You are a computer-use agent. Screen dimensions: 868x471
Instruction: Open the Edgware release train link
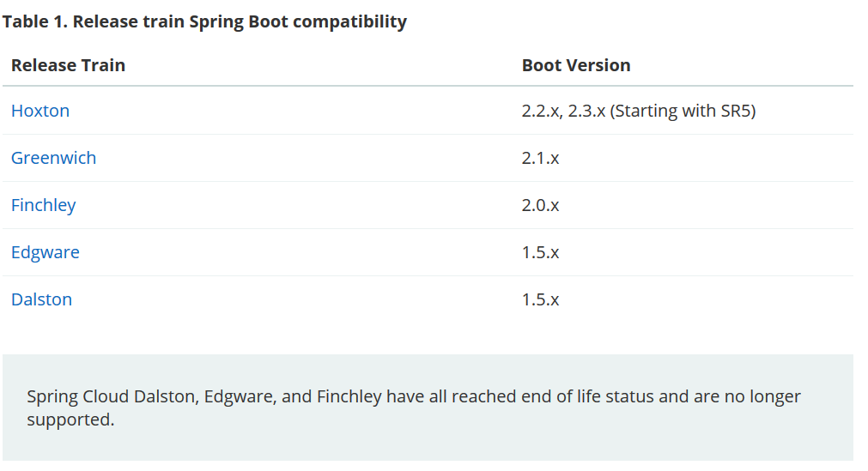click(x=46, y=252)
